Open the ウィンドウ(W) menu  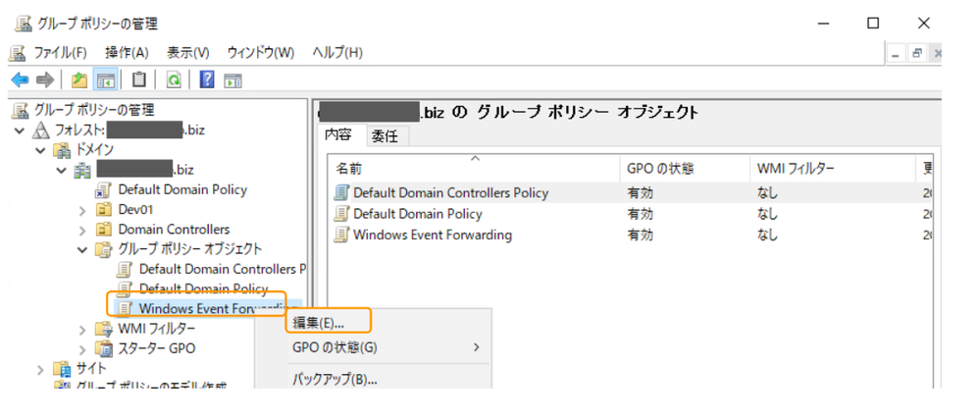pyautogui.click(x=261, y=52)
